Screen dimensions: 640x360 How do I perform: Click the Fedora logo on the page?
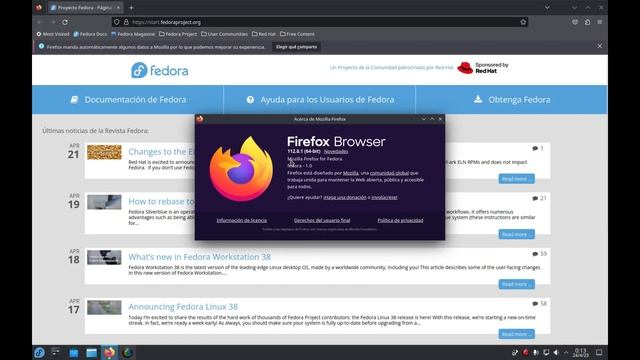pyautogui.click(x=160, y=70)
